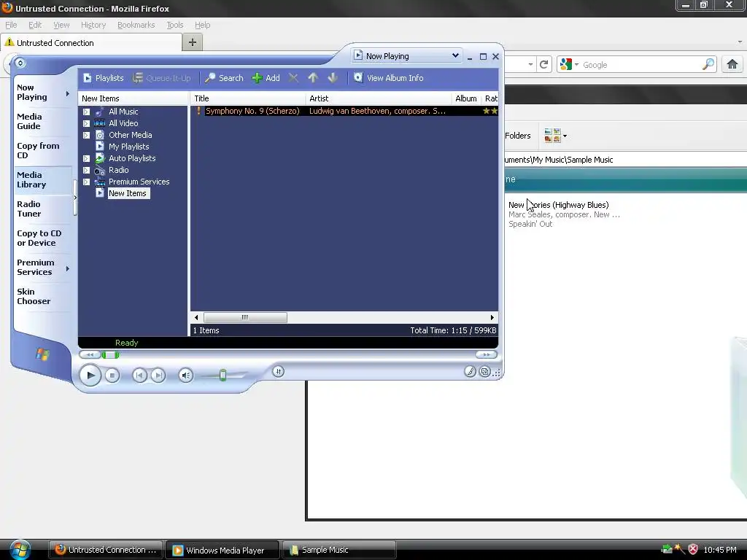Image resolution: width=747 pixels, height=560 pixels.
Task: Expand the All Video tree node
Action: pyautogui.click(x=86, y=123)
